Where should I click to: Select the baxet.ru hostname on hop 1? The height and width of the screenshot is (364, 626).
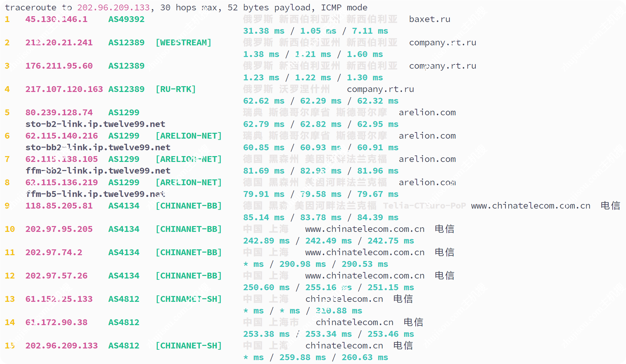430,19
